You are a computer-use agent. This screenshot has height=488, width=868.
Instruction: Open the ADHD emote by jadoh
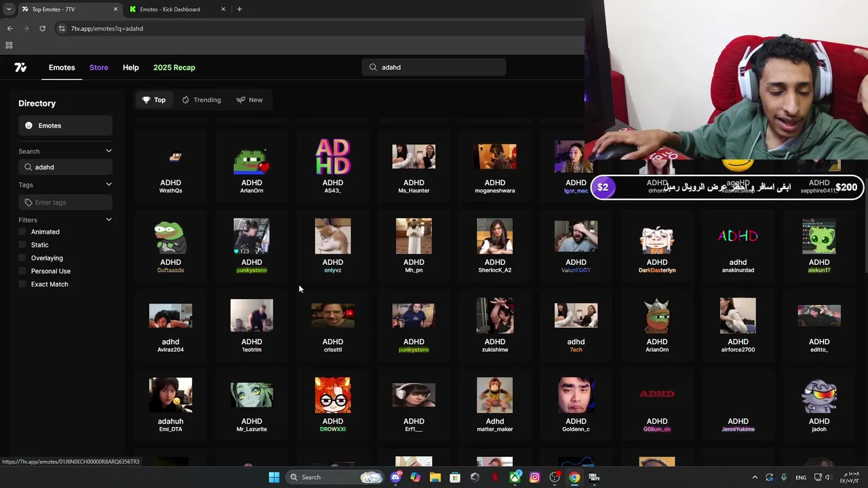tap(819, 405)
